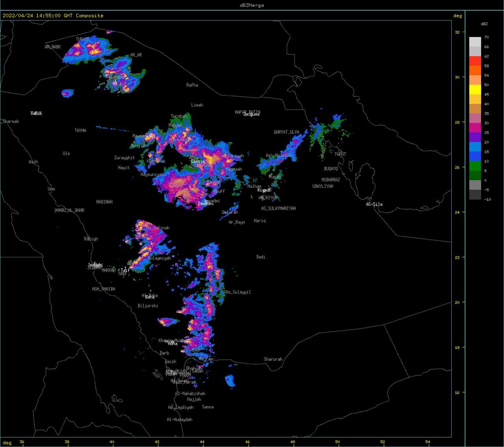Select the white 70 dBZ legend swatch
Image resolution: width=504 pixels, height=447 pixels.
[475, 42]
